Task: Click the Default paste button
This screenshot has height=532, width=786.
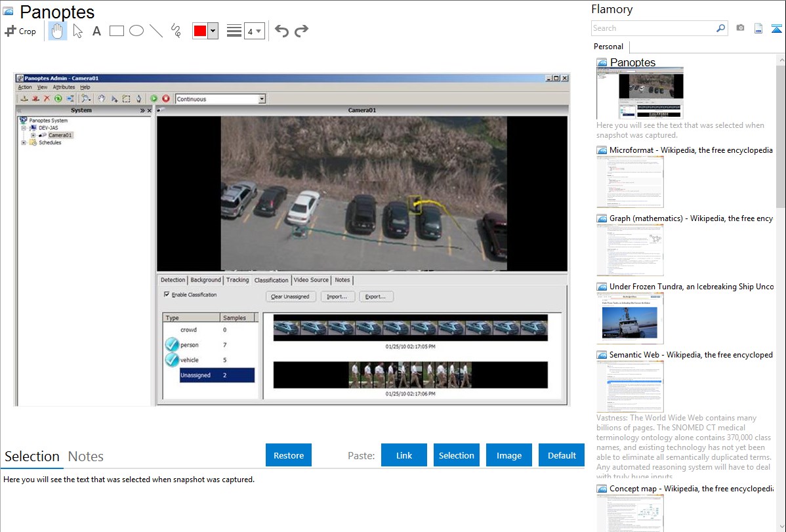Action: tap(562, 455)
